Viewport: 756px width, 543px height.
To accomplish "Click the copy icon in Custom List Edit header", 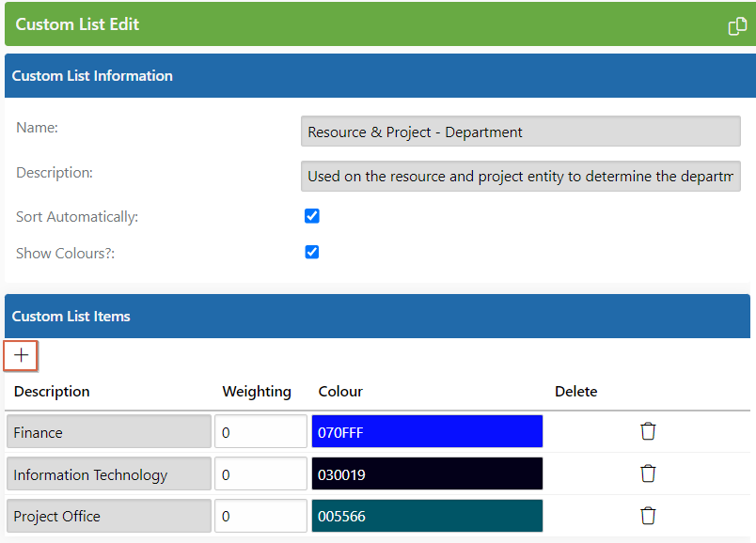I will [x=737, y=26].
